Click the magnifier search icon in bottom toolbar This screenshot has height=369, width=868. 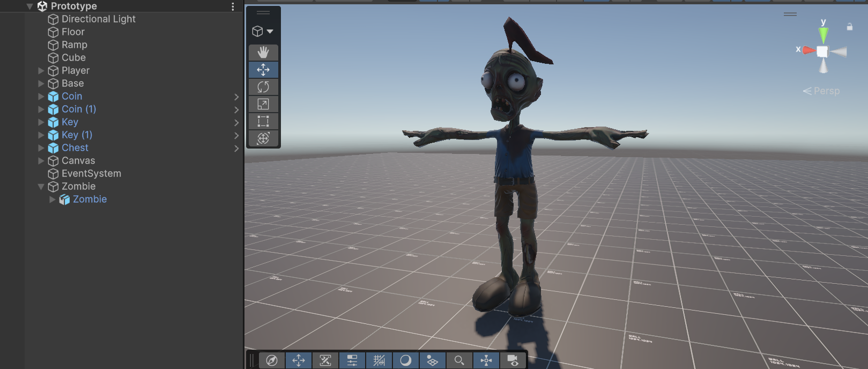click(x=459, y=360)
